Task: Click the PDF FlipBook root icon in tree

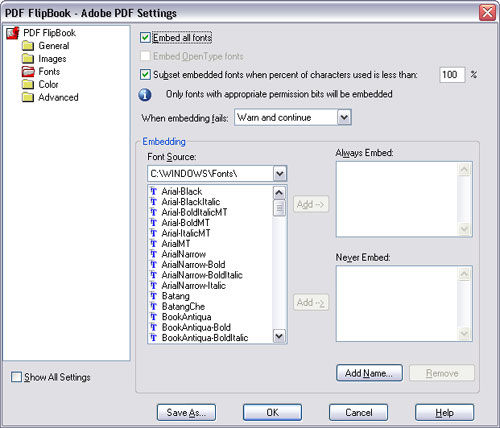Action: coord(13,33)
